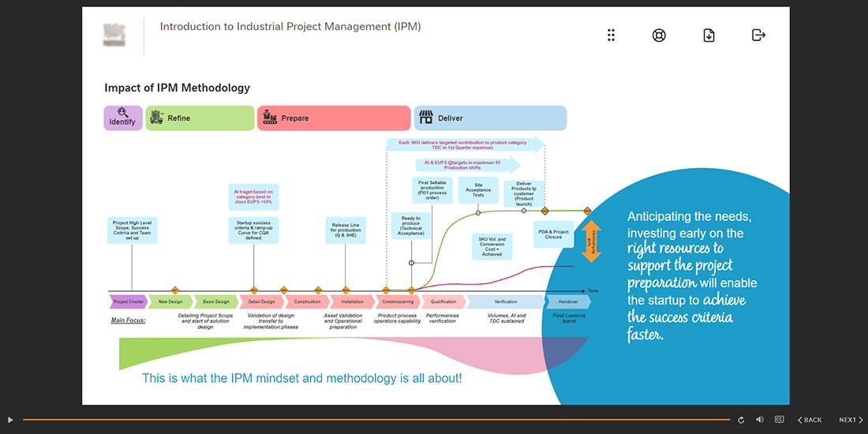The height and width of the screenshot is (434, 868).
Task: Click the Commissioning timeline chevron
Action: tap(397, 301)
